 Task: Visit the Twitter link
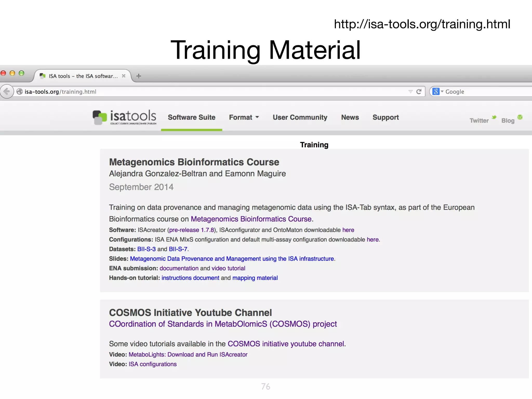click(479, 121)
